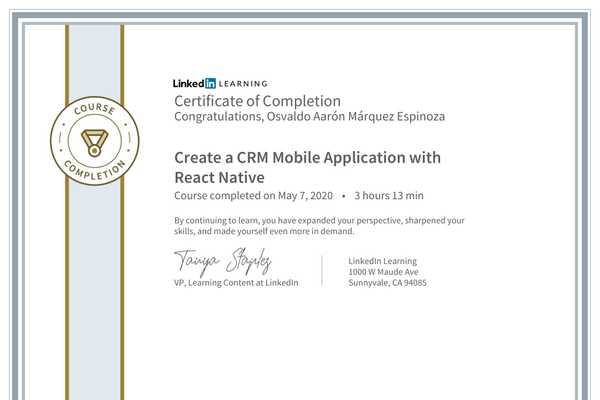Select the name 'Osvaldo Aarón Márquez Espinoza'

pyautogui.click(x=355, y=116)
